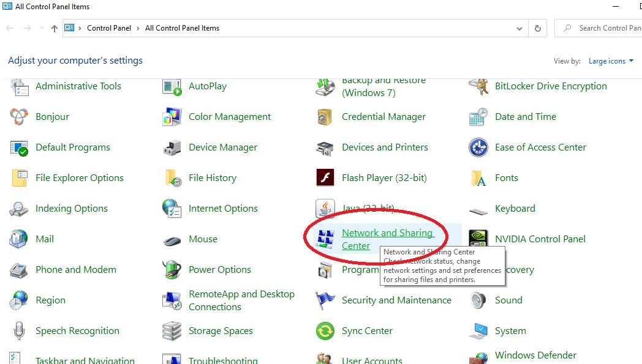The height and width of the screenshot is (364, 642).
Task: Click the Phone and Modem icon
Action: coord(19,270)
